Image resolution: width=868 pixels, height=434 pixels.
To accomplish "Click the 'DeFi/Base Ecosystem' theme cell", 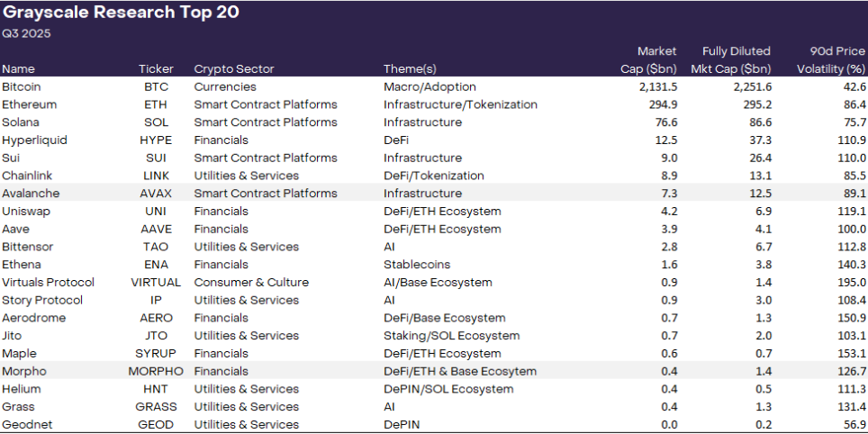I will pos(445,318).
